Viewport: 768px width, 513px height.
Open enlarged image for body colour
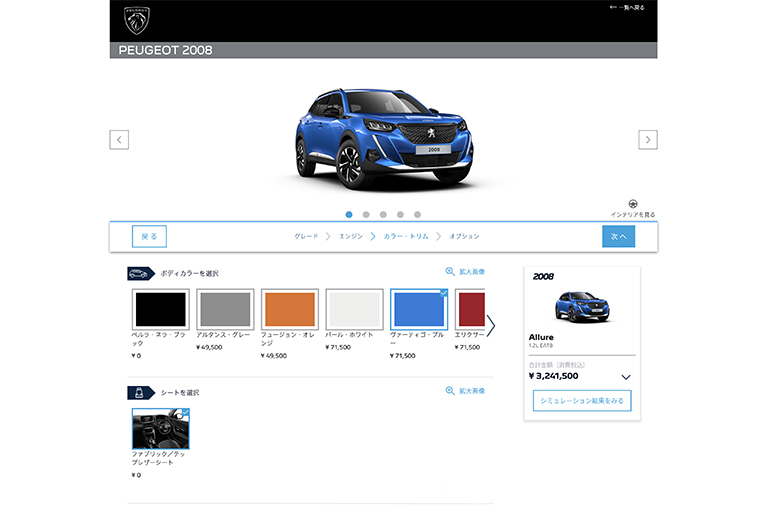(x=472, y=271)
